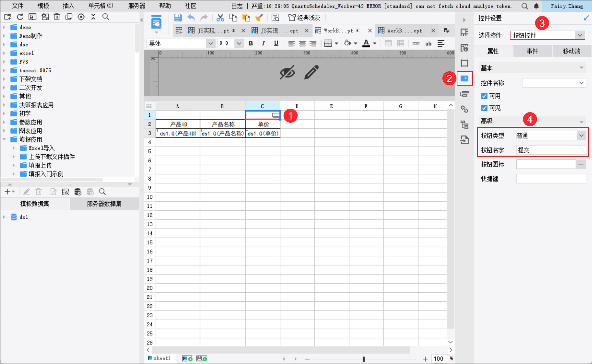Click the crossed-eye hide icon in the gray parameter pane
592x364 pixels.
(287, 73)
